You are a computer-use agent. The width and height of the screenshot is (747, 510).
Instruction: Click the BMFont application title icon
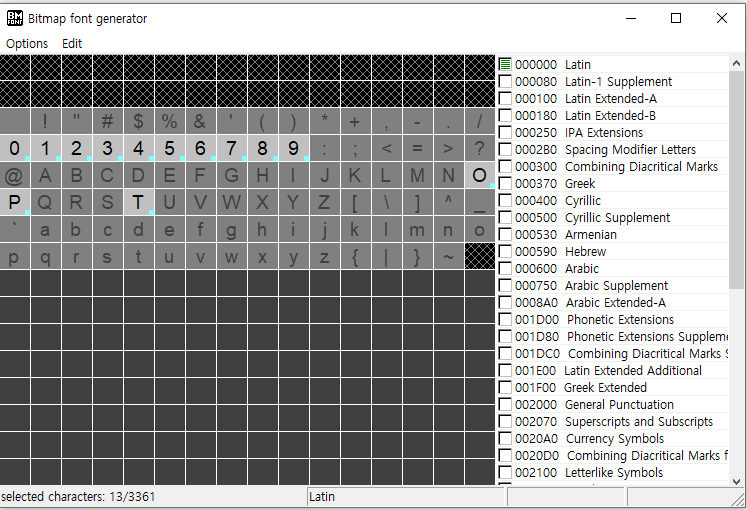(x=15, y=18)
